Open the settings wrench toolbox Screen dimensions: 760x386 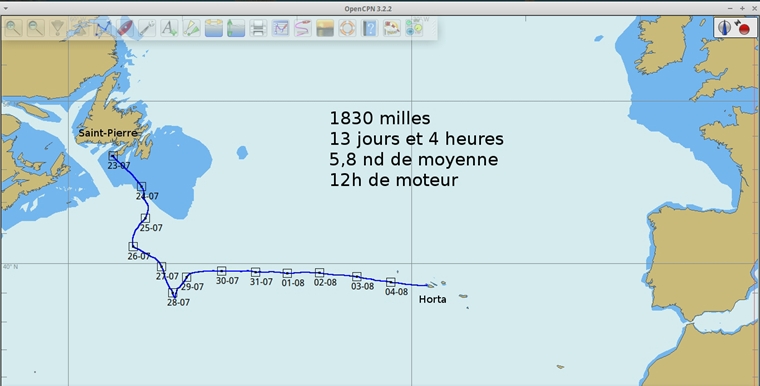click(147, 28)
